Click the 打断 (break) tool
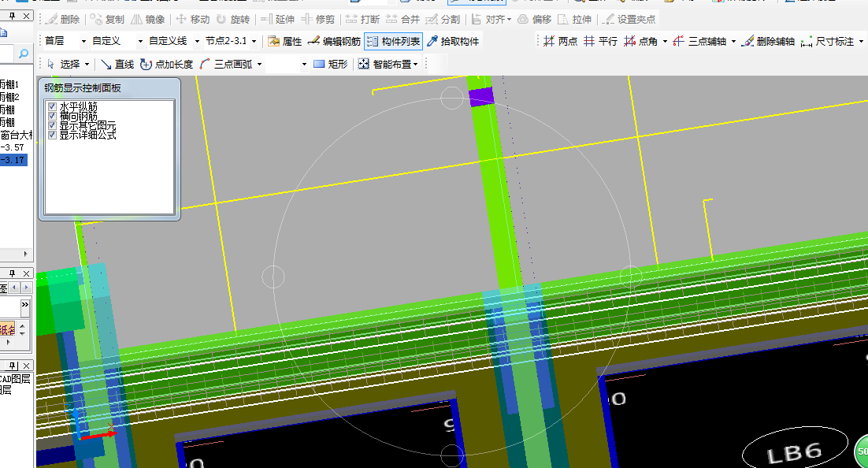This screenshot has width=868, height=468. click(x=362, y=20)
